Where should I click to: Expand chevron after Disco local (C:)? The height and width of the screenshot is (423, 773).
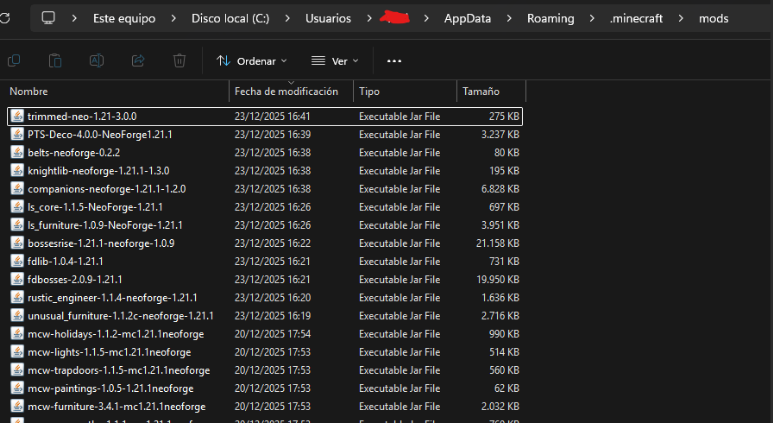(287, 18)
